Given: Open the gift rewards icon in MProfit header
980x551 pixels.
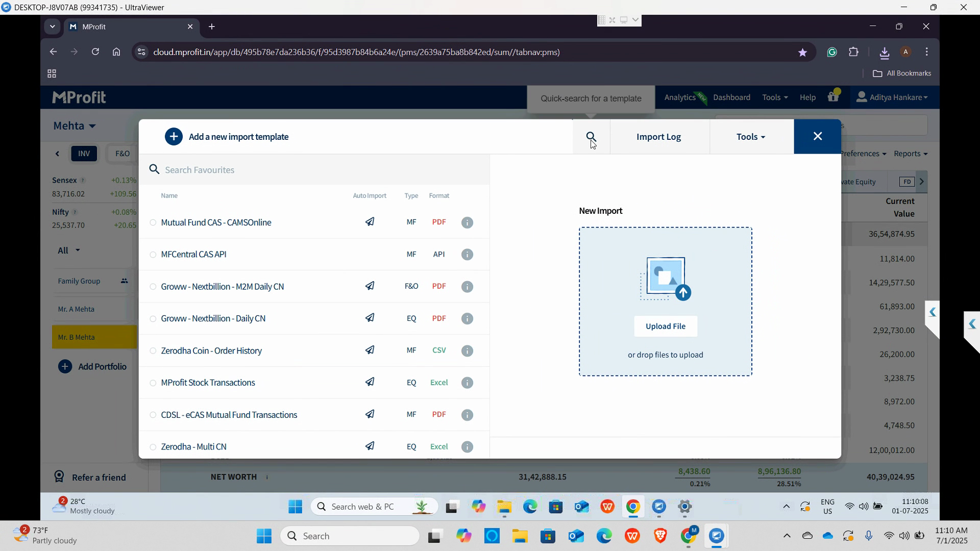Looking at the screenshot, I should (833, 96).
